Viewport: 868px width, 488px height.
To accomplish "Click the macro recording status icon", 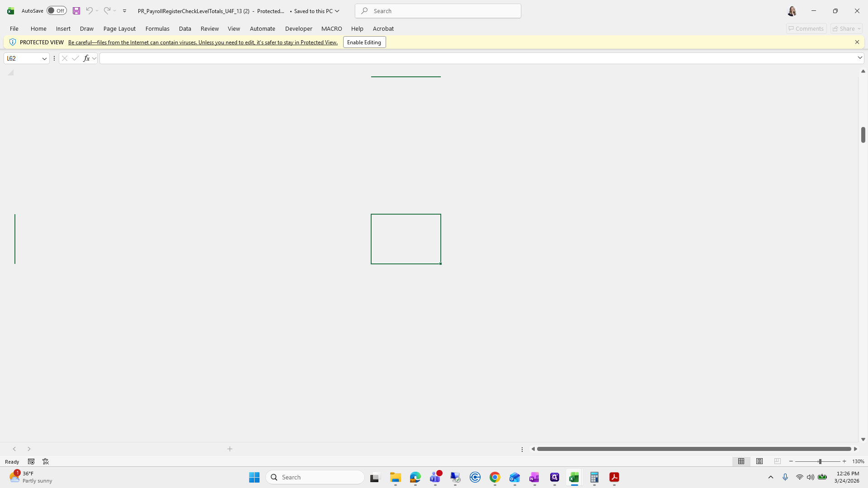I will [31, 461].
